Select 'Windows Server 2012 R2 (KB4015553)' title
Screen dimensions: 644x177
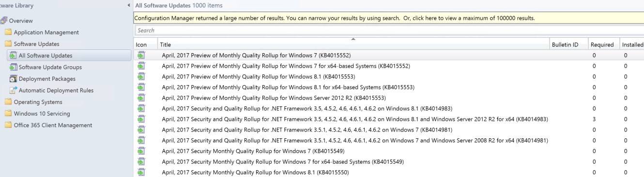tap(274, 98)
